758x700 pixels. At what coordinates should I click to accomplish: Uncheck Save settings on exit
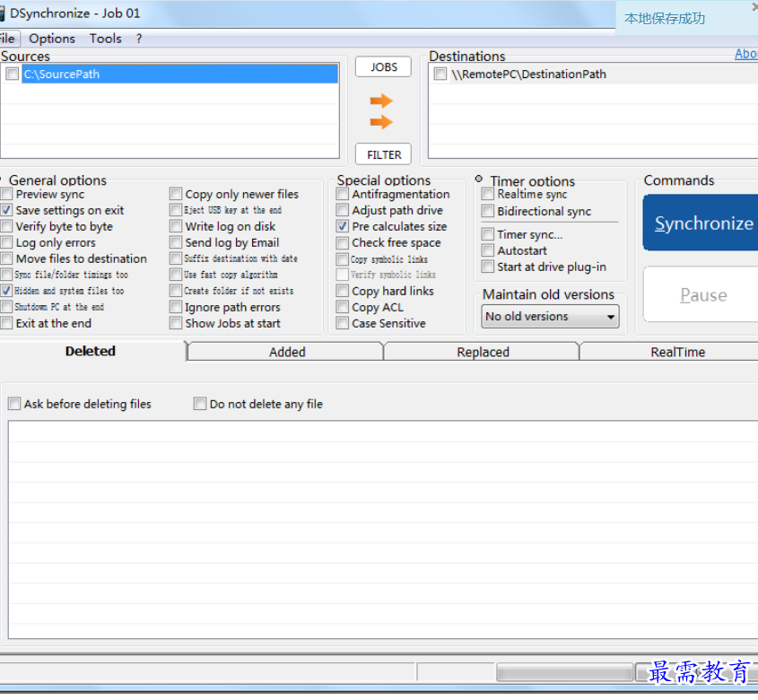pos(6,210)
